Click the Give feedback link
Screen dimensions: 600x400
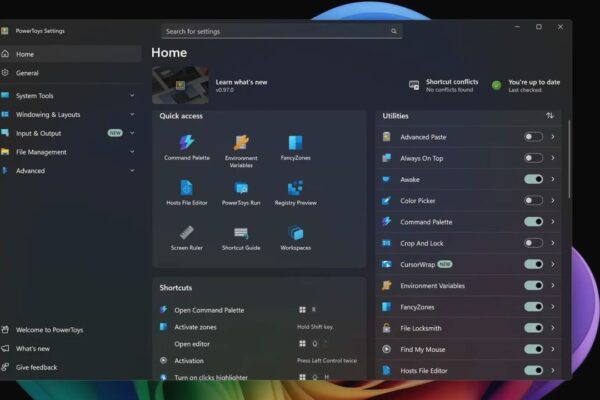[x=36, y=368]
